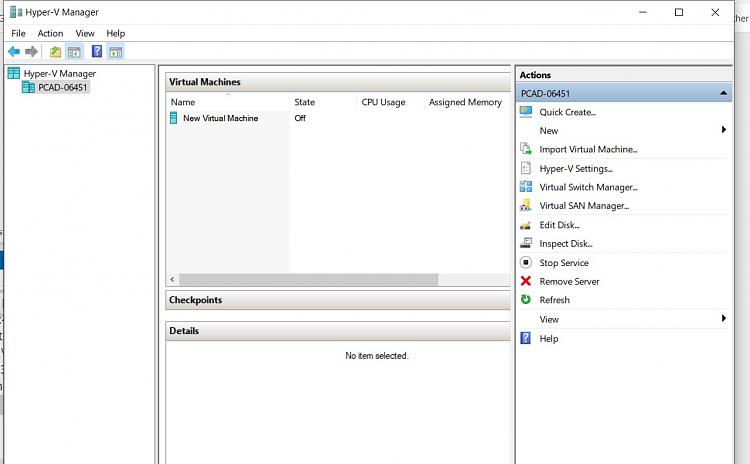Image resolution: width=750 pixels, height=464 pixels.
Task: Click the Quick Create... action link
Action: 567,112
